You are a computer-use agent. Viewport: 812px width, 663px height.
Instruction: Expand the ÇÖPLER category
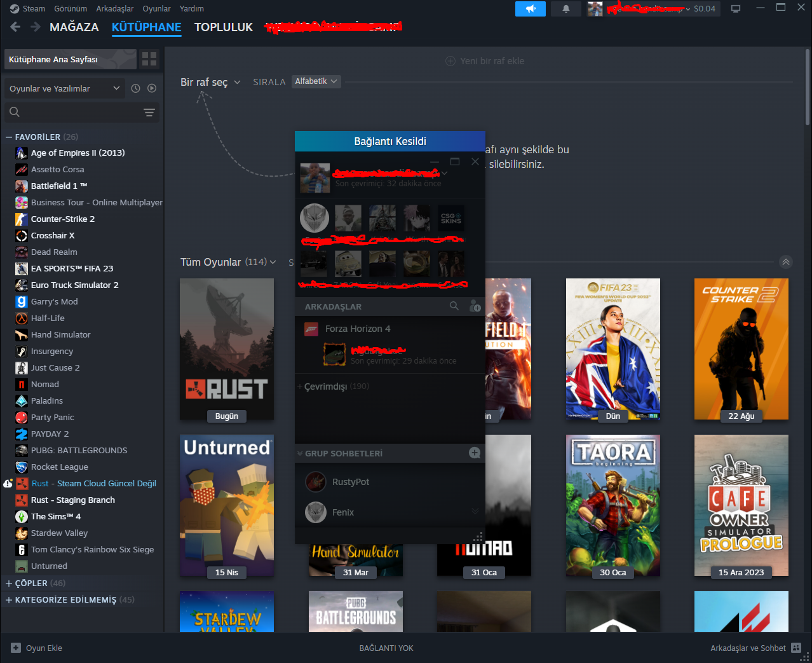9,583
